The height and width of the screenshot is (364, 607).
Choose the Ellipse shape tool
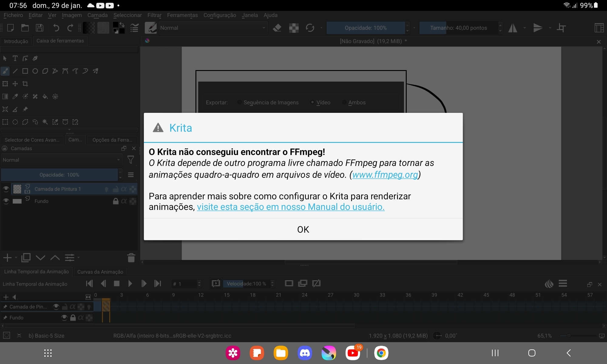[x=35, y=71]
